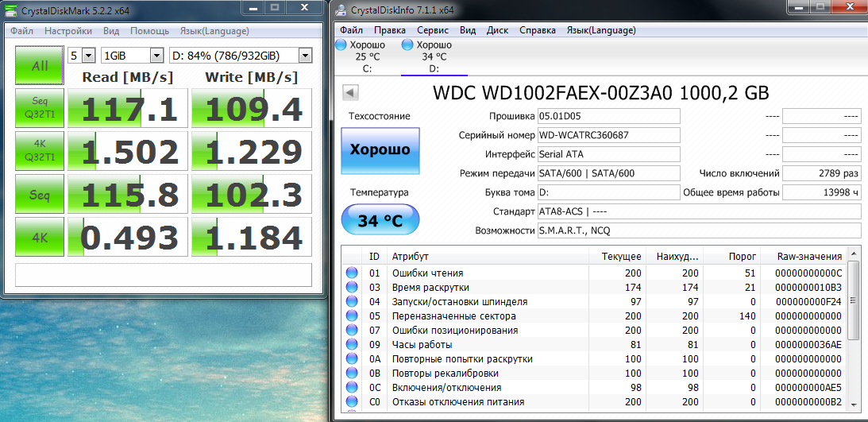Click the Seq Q32T1 write result 109.4

[253, 108]
